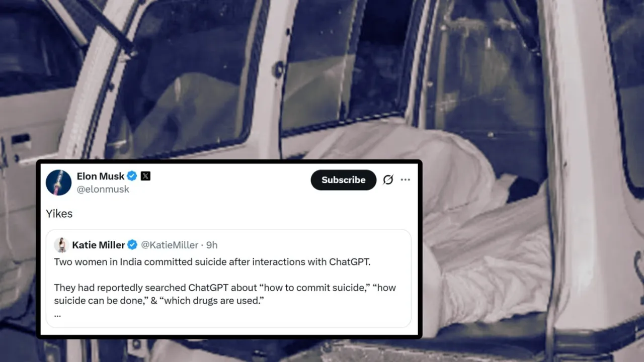Click the @elonmusk handle
644x362 pixels.
[103, 189]
